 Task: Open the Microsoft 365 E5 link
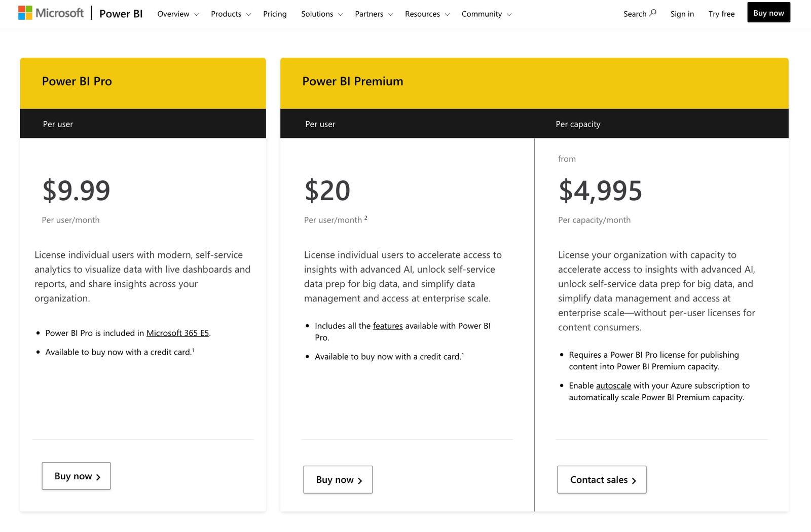click(177, 333)
